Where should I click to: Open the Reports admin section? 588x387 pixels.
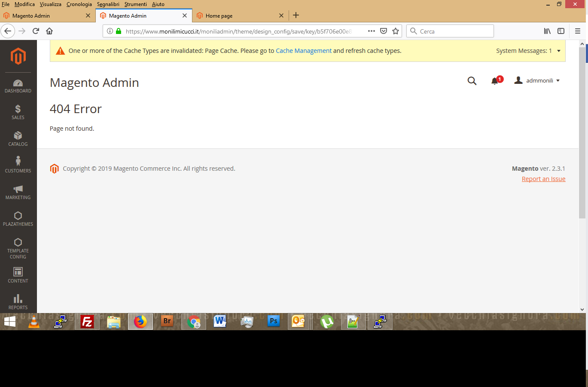point(18,301)
